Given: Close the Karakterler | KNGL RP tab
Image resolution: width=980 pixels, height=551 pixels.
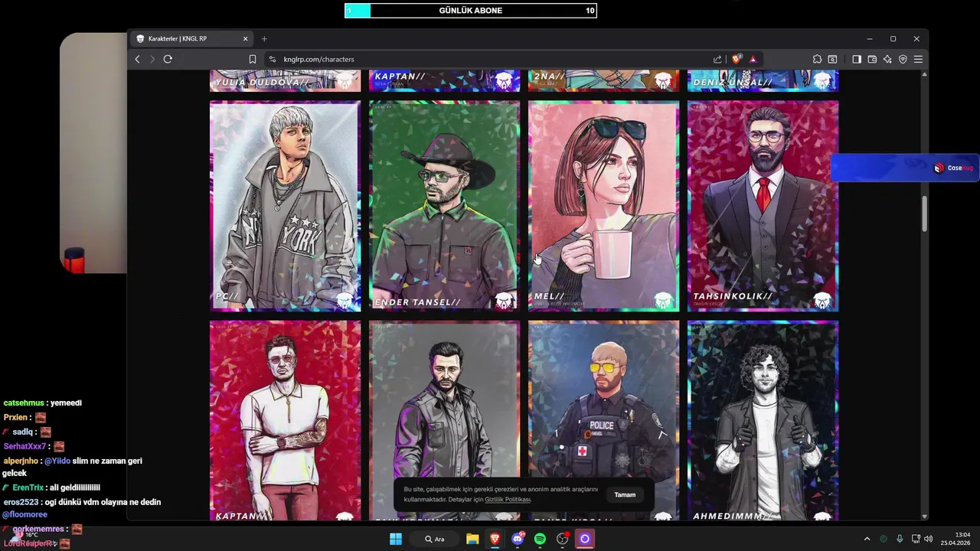Looking at the screenshot, I should (x=246, y=38).
